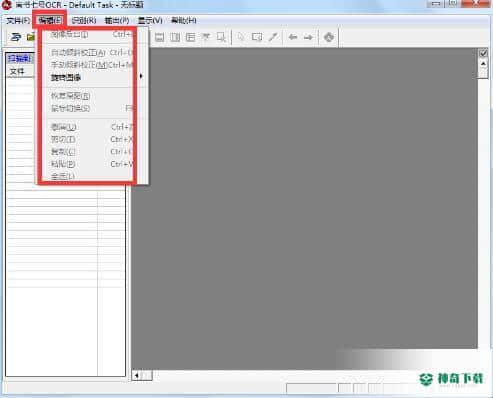
Task: Expand the 旋转图像 submenu arrow
Action: pyautogui.click(x=141, y=76)
